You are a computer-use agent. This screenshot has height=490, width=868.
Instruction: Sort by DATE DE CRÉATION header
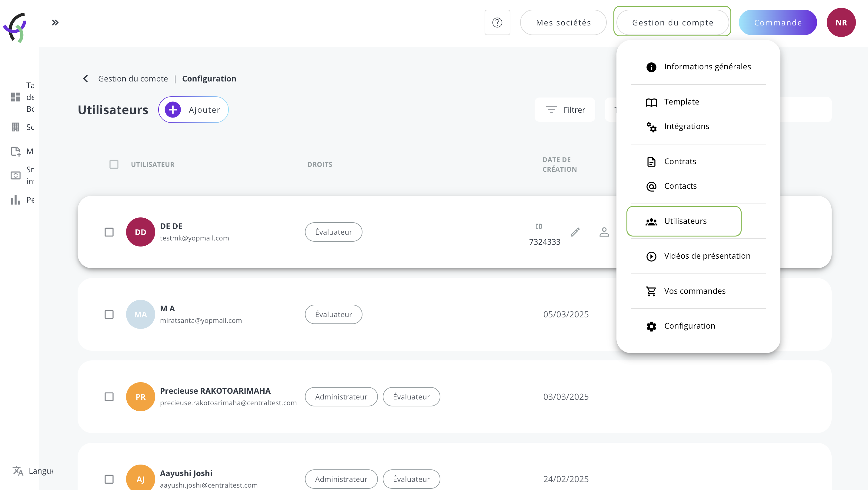point(559,164)
